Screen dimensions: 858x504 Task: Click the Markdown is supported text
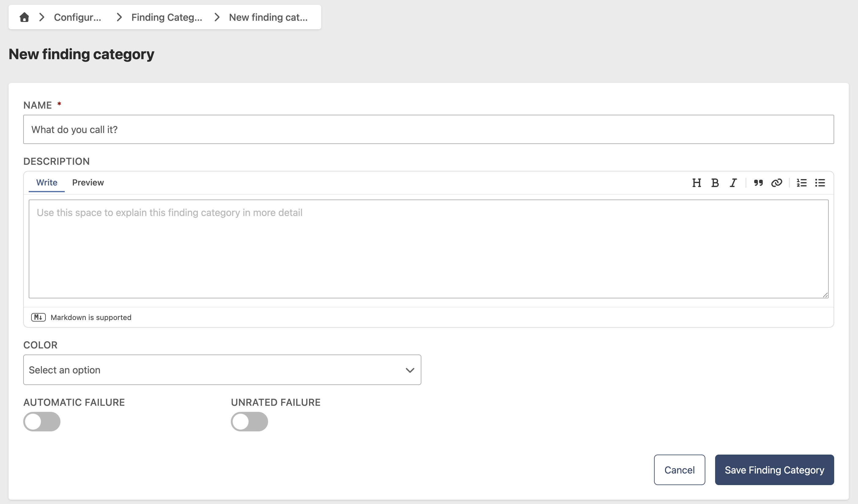pos(91,317)
